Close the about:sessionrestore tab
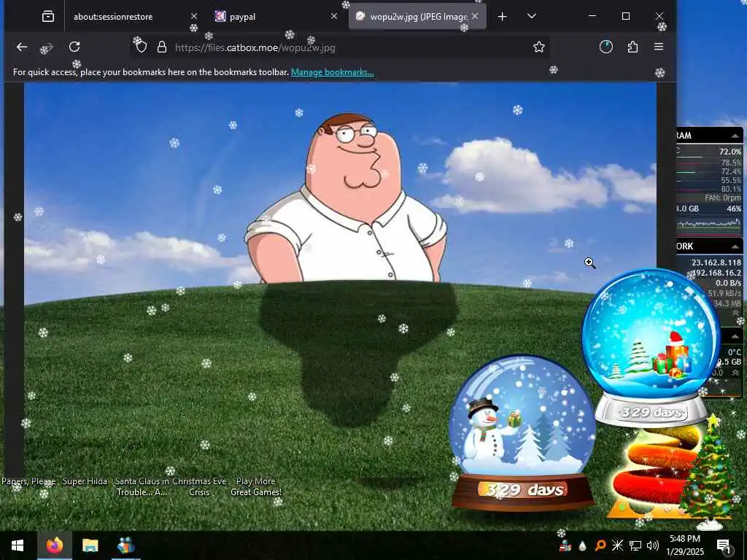 (x=193, y=17)
